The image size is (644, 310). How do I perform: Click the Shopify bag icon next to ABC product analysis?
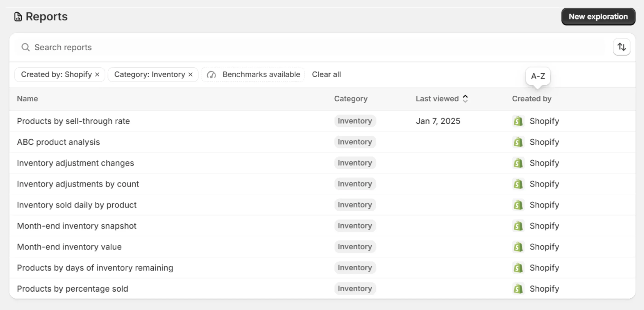[x=518, y=142]
